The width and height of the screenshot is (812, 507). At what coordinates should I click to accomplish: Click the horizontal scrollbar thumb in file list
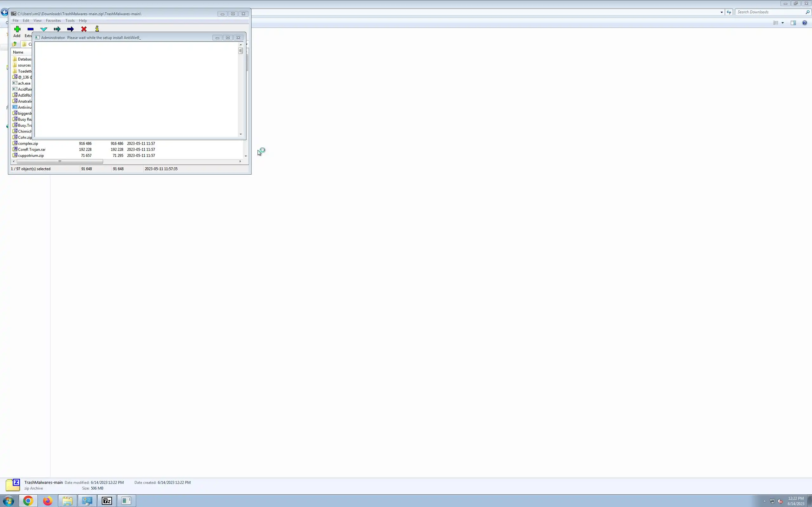click(60, 161)
